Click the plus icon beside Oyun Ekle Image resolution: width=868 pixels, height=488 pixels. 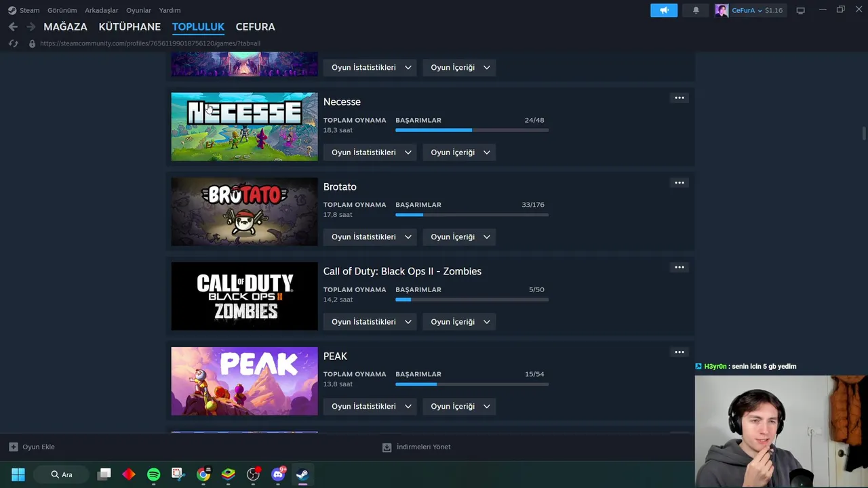(13, 447)
